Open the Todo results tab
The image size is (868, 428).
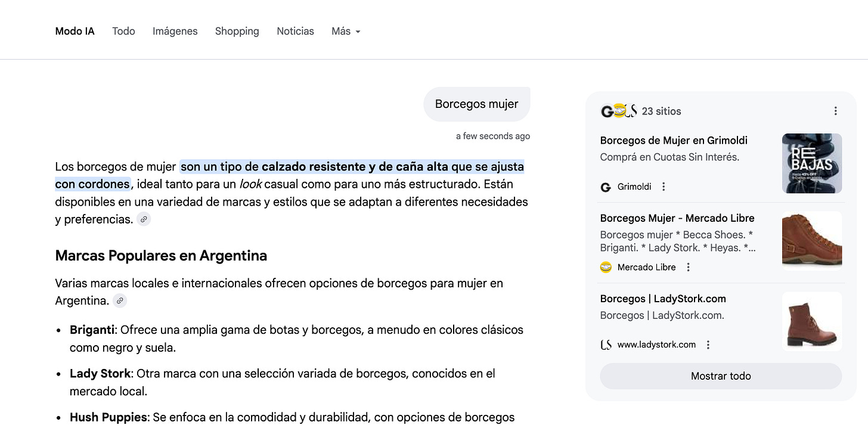point(123,31)
